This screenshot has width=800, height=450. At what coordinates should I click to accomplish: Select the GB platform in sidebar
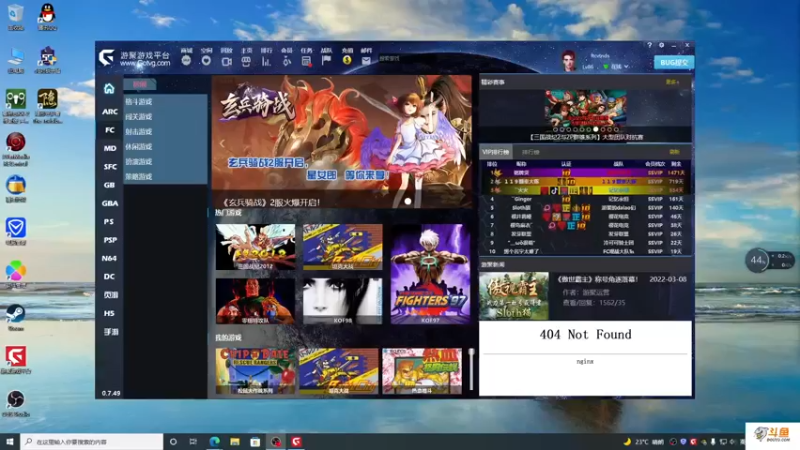109,185
